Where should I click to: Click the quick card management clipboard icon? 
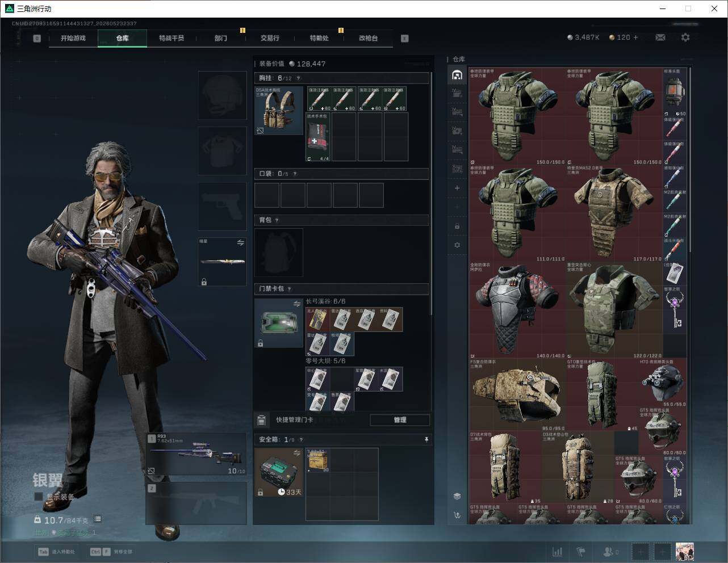tap(261, 420)
